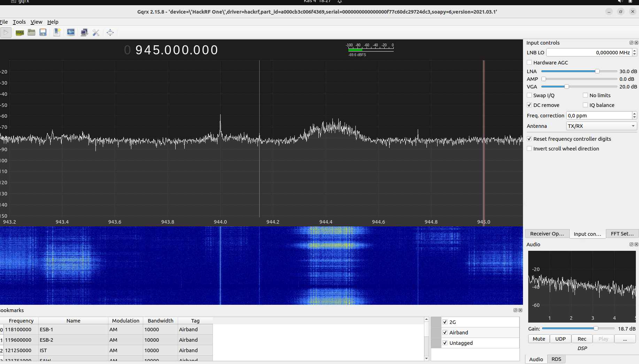Adjust the AMP gain slider

point(544,79)
